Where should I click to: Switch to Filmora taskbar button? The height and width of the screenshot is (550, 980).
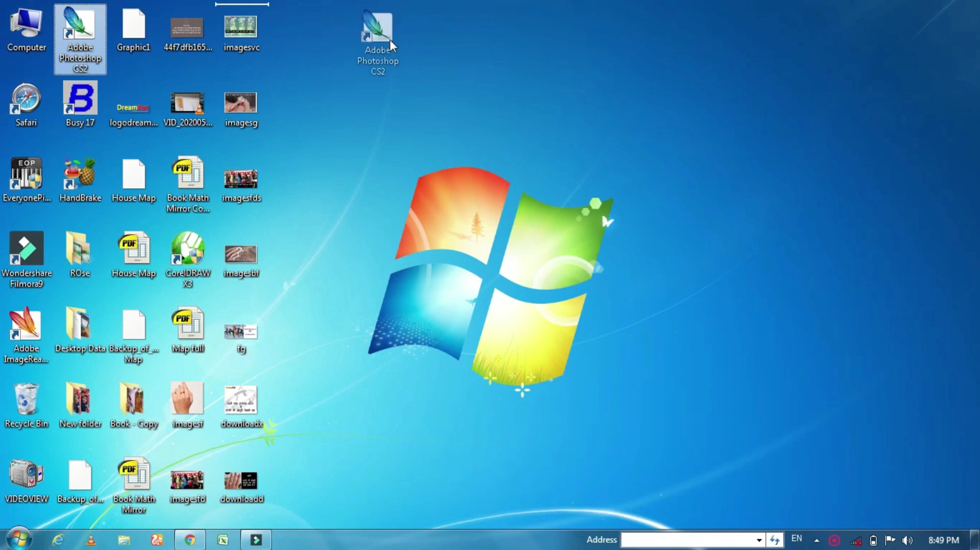(x=256, y=540)
